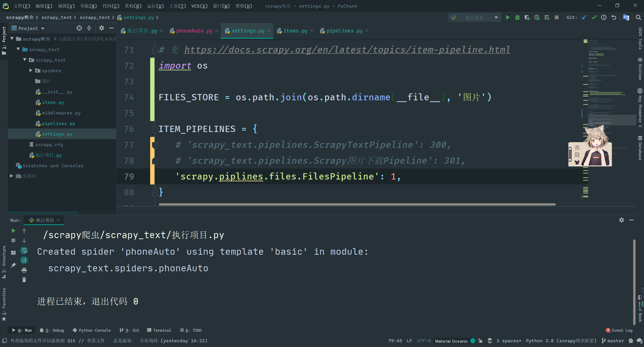This screenshot has width=644, height=347.
Task: Open the VCS(S) menu
Action: [x=199, y=6]
